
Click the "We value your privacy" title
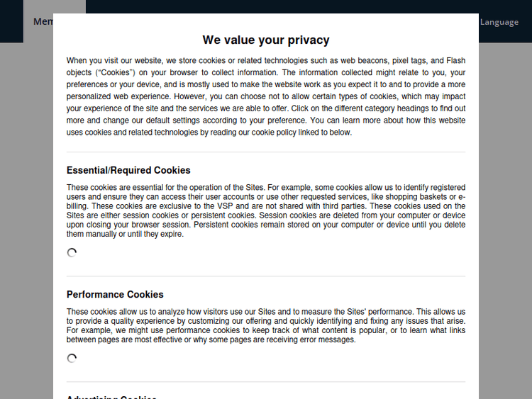tap(266, 40)
